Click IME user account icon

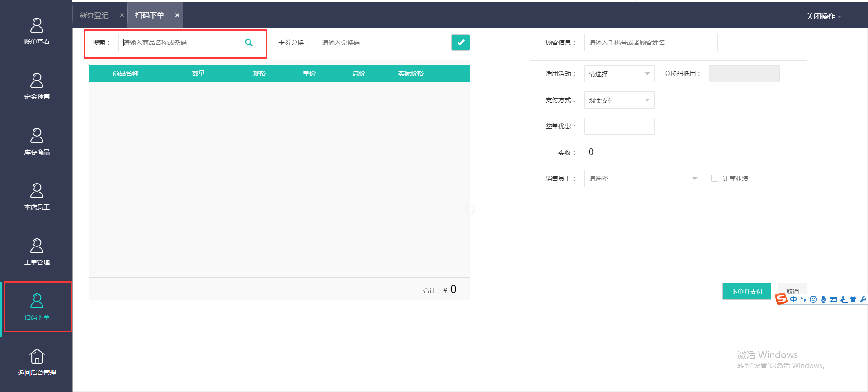(844, 299)
